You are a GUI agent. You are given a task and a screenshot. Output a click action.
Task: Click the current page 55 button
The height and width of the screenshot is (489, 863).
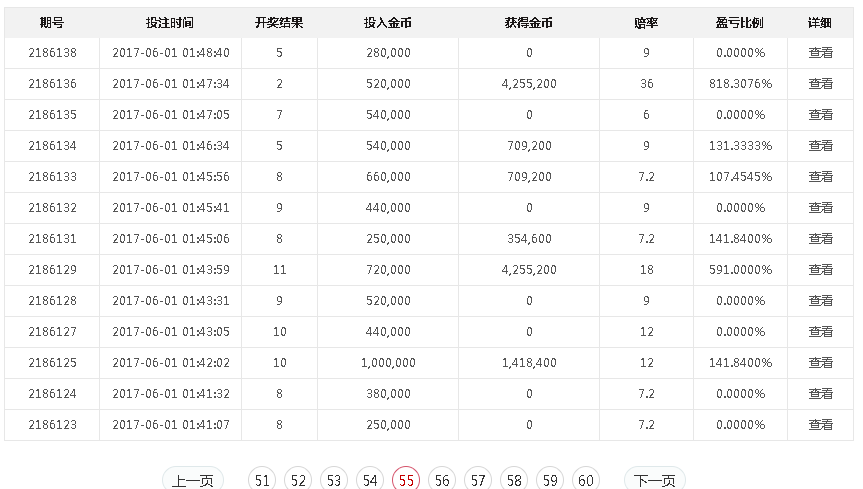pyautogui.click(x=406, y=481)
